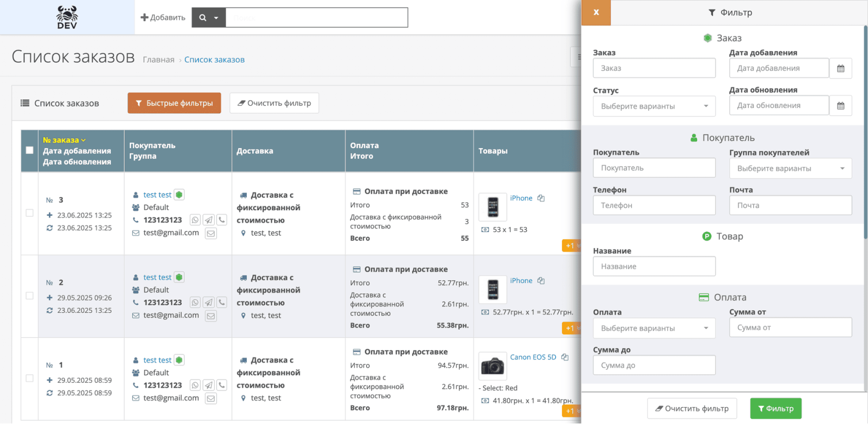Image resolution: width=868 pixels, height=424 pixels.
Task: Click the phone call icon in order 2 row
Action: [x=222, y=302]
